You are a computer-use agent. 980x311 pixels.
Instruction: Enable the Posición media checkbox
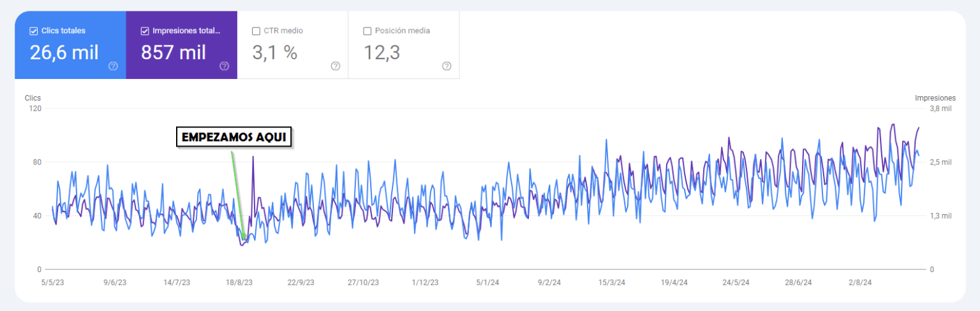(x=367, y=31)
